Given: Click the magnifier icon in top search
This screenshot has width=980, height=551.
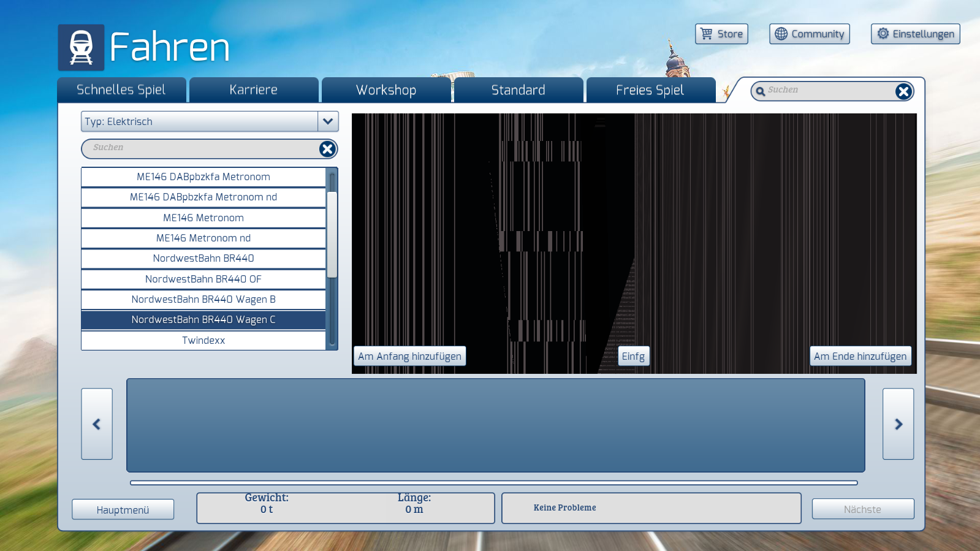Looking at the screenshot, I should (x=761, y=91).
